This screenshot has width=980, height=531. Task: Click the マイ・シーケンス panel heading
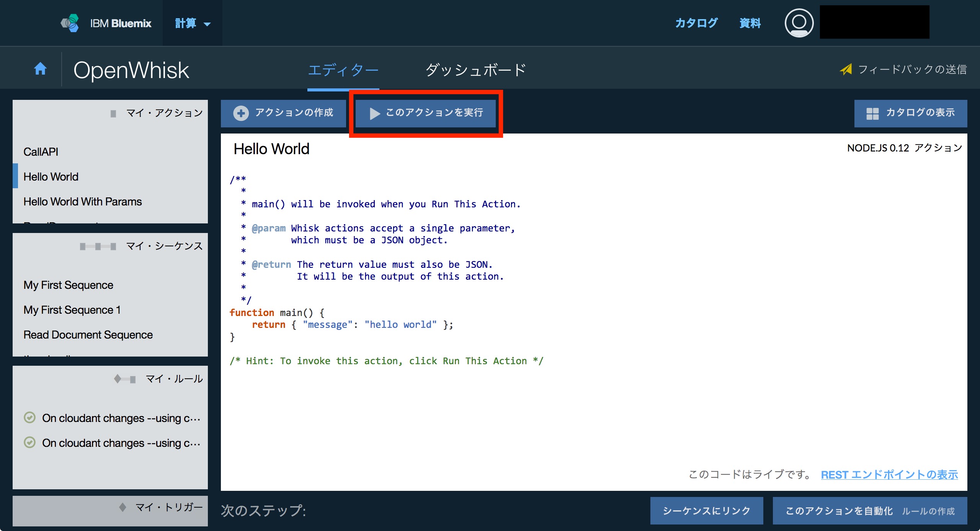coord(165,246)
